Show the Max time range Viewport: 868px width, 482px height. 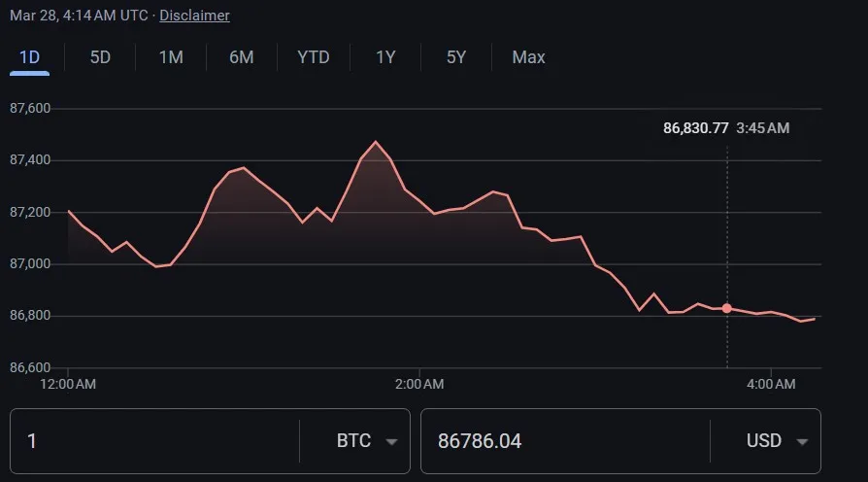[528, 57]
